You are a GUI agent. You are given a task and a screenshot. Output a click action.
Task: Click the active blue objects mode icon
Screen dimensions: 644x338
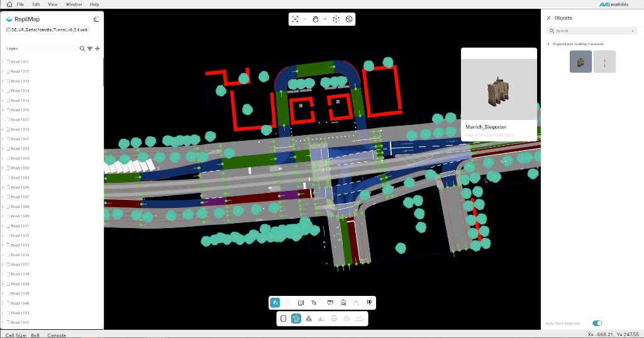pyautogui.click(x=296, y=319)
